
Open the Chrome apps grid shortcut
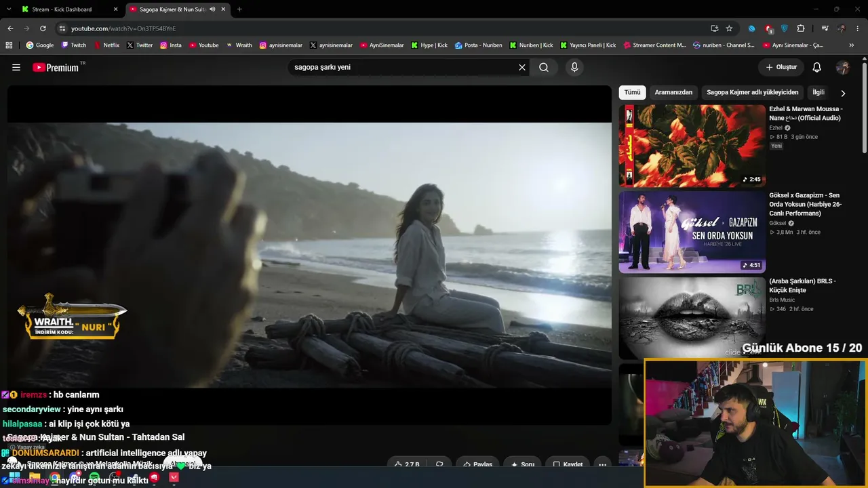[9, 45]
